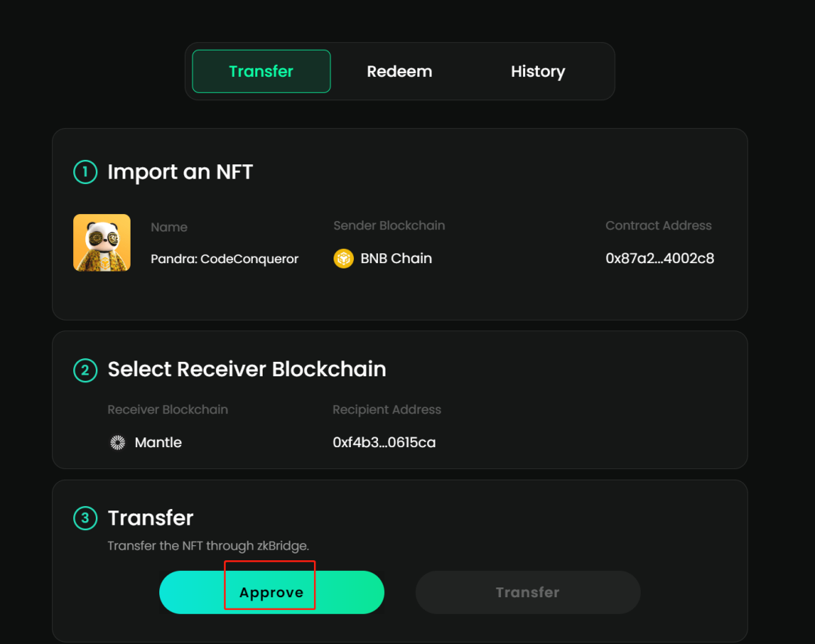Click recipient address 0xf4b3...0615ca
The height and width of the screenshot is (644, 815).
click(384, 443)
